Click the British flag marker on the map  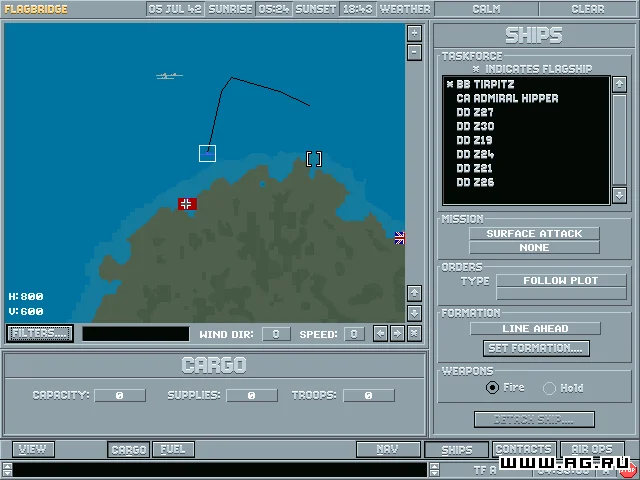coord(400,238)
